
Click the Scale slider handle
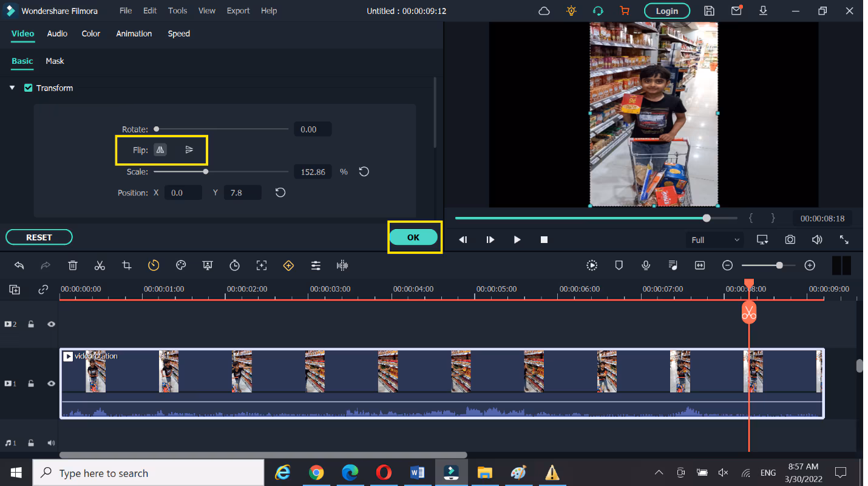coord(206,172)
